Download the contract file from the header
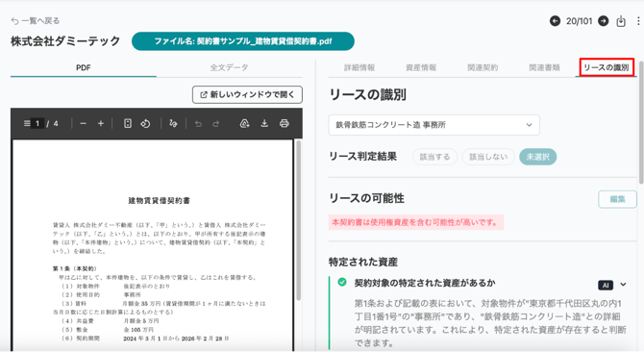 (x=621, y=21)
